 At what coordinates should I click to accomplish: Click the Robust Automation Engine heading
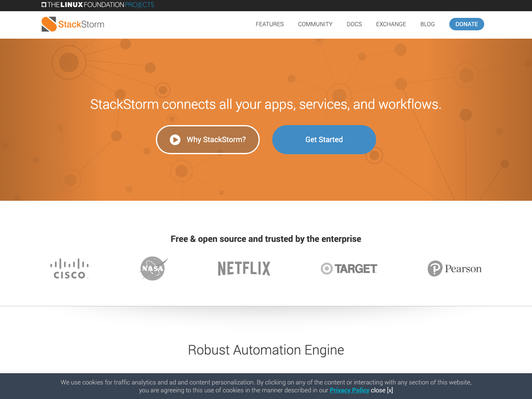(x=266, y=350)
